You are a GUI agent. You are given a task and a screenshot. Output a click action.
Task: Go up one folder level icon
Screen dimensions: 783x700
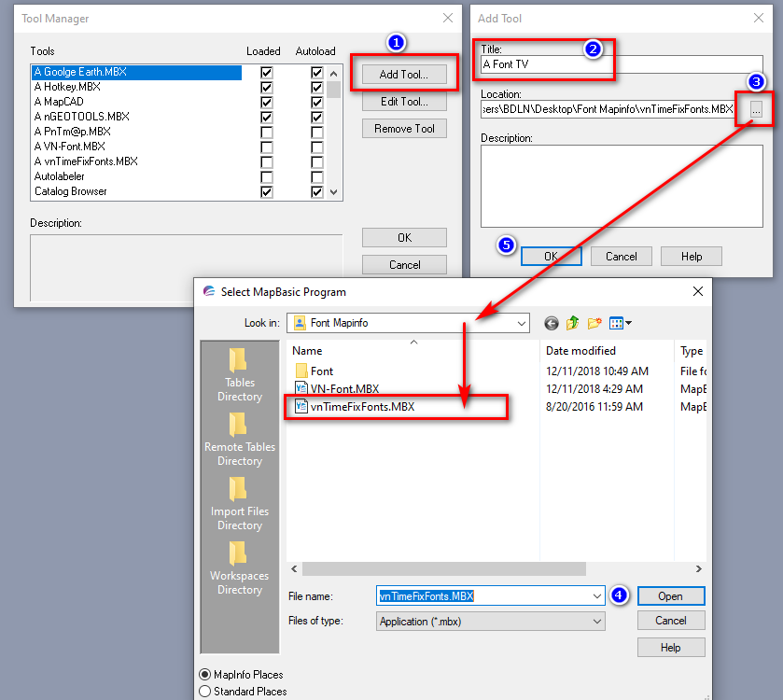(x=572, y=323)
